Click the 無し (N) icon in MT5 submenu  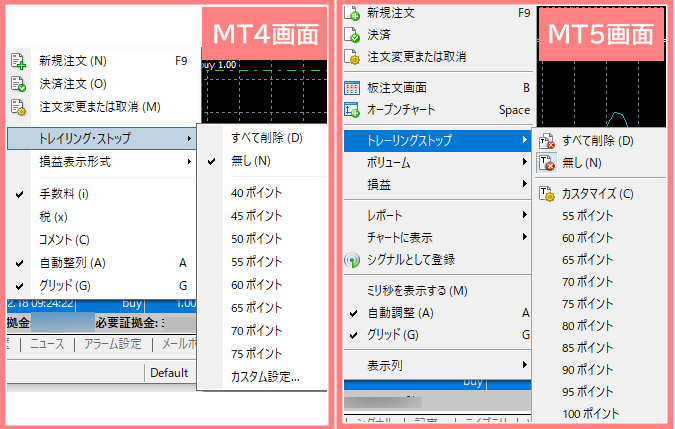(x=547, y=163)
